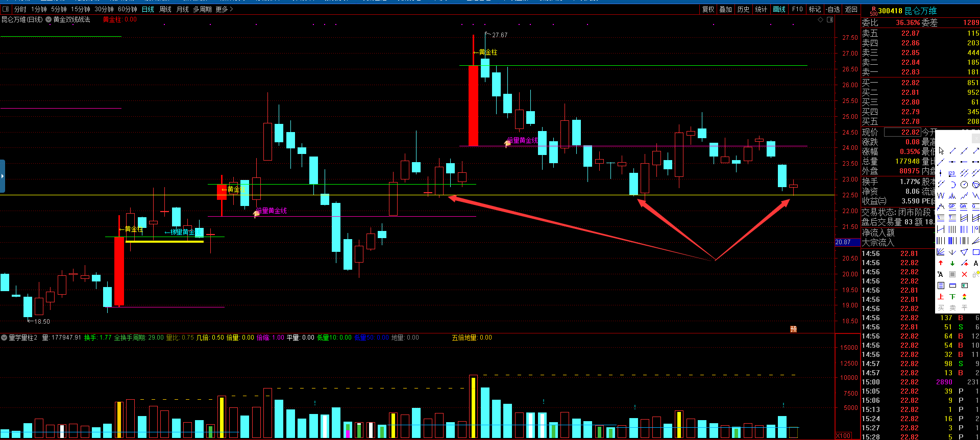Click the 净流入额 label
Screen dimensions: 980x440
coord(878,232)
